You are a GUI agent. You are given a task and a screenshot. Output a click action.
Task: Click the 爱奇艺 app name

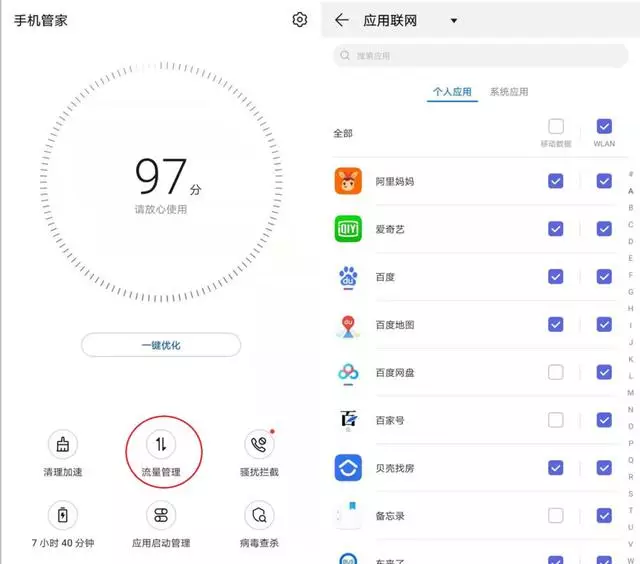[x=390, y=229]
